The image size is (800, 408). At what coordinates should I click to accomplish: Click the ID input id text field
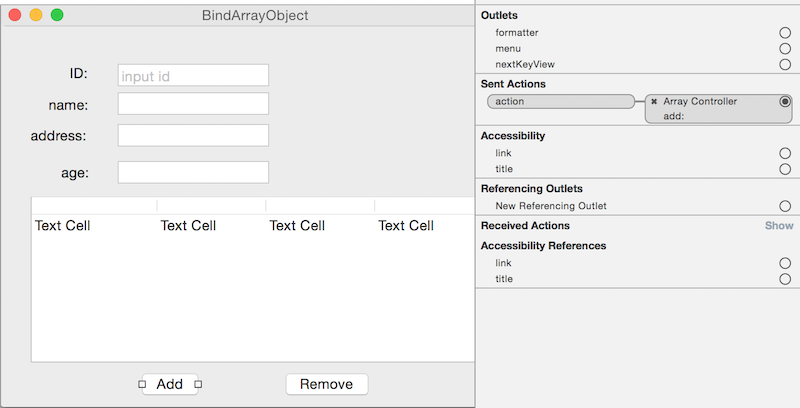click(x=193, y=75)
